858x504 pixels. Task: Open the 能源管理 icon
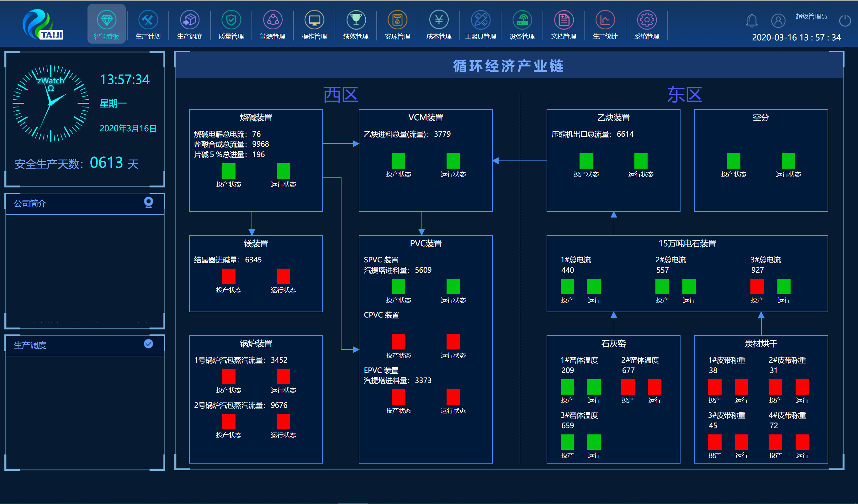[x=273, y=20]
